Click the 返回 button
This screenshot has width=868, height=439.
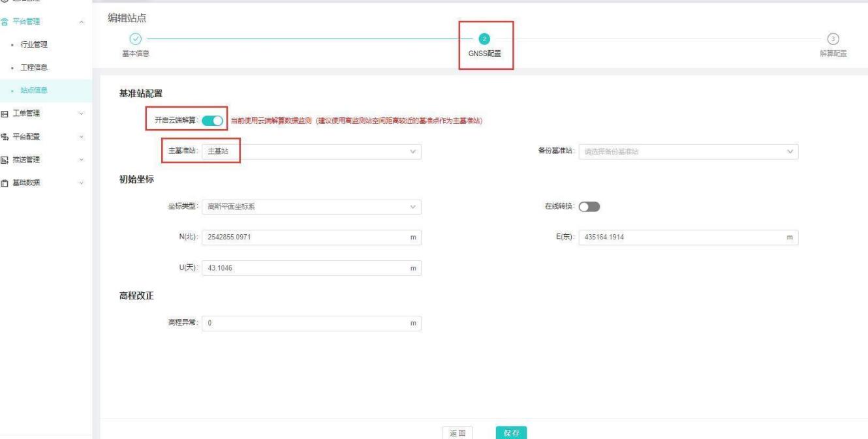pos(457,432)
